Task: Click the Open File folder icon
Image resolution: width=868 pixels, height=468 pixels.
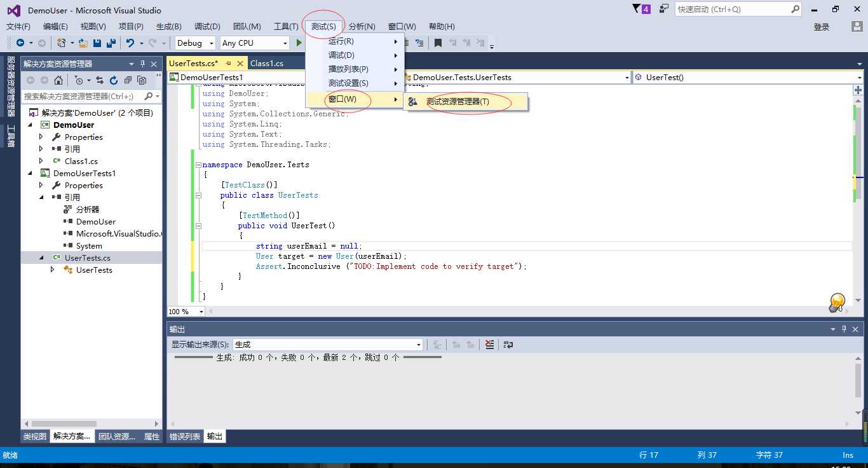Action: point(83,43)
